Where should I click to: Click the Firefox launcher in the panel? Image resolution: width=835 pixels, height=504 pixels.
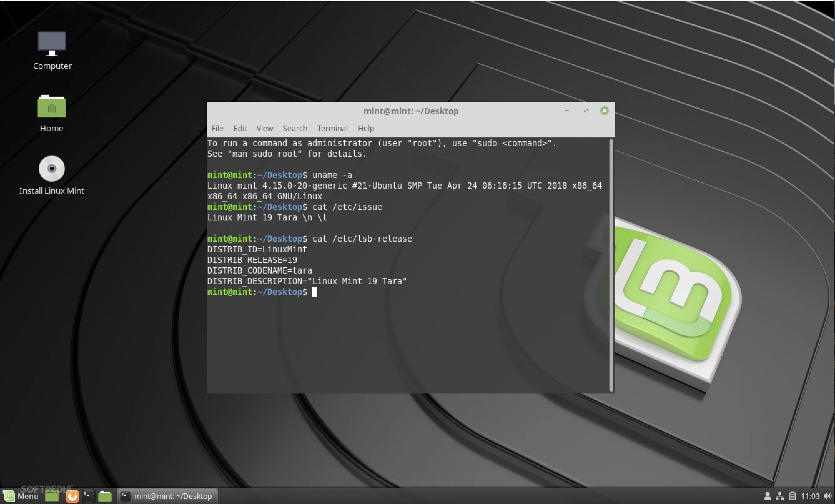pos(72,496)
